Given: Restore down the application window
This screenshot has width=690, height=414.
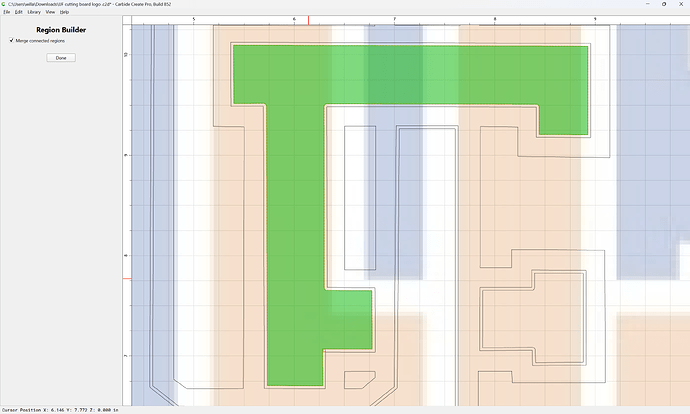Looking at the screenshot, I should 664,4.
